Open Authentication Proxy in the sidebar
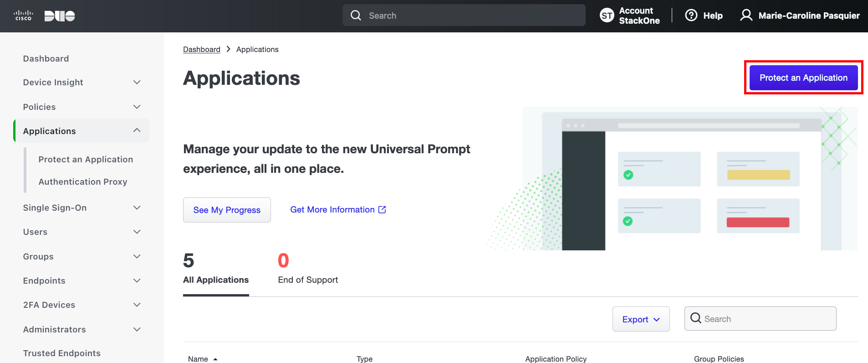Screen dimensions: 868x363 (83, 182)
